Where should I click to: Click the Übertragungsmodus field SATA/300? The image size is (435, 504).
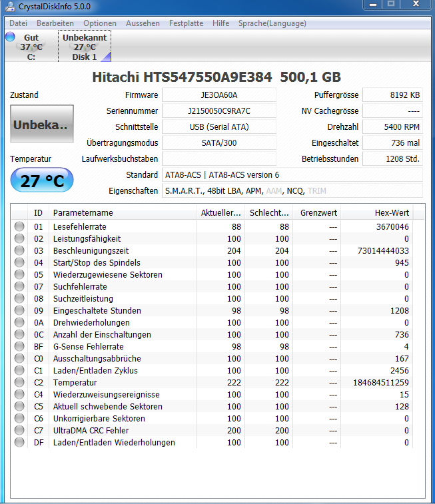(x=219, y=142)
